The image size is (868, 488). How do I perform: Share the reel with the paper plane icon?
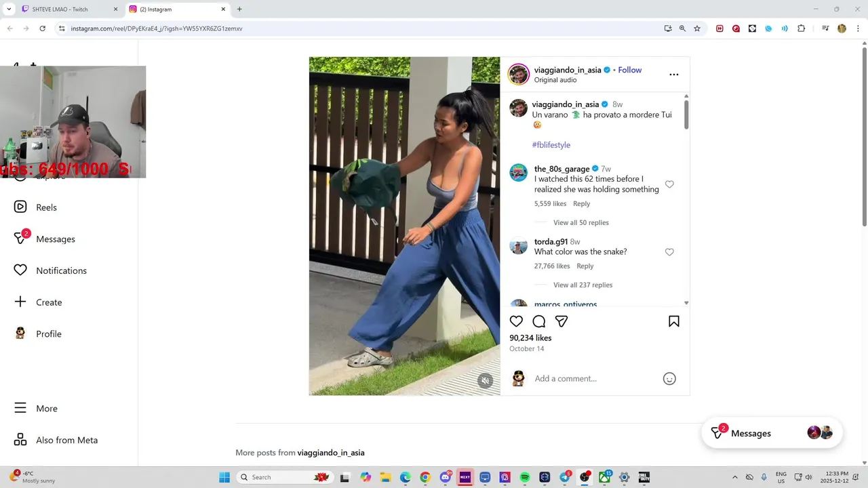561,321
